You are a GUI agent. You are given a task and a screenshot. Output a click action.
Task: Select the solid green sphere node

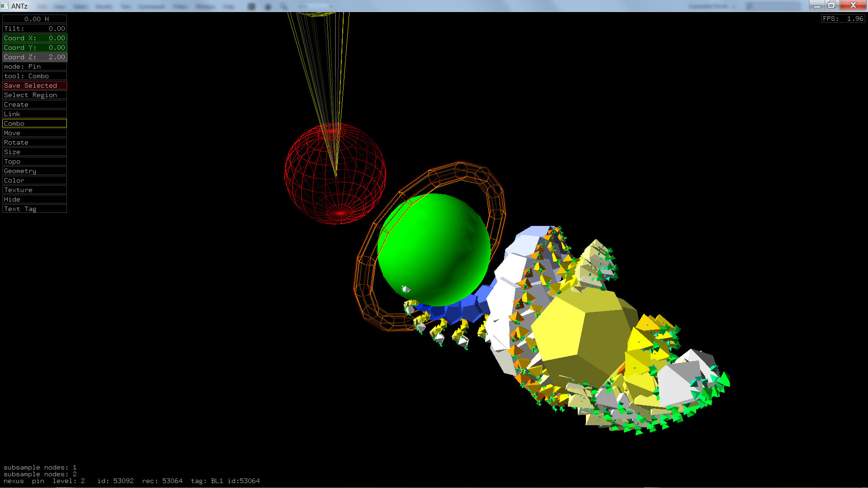[x=434, y=249]
